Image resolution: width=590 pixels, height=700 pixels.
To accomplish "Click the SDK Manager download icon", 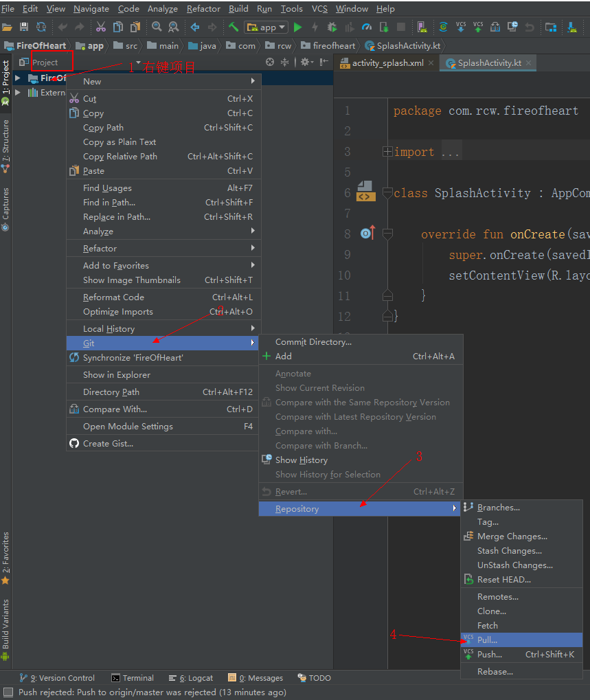I will point(572,27).
